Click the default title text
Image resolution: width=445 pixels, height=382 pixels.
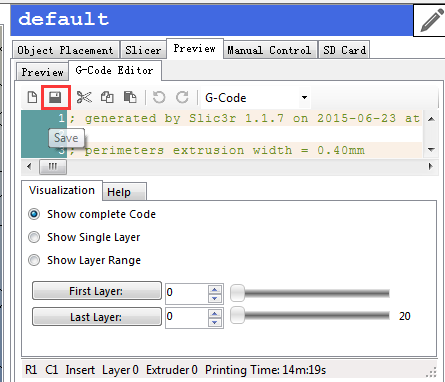pos(63,19)
